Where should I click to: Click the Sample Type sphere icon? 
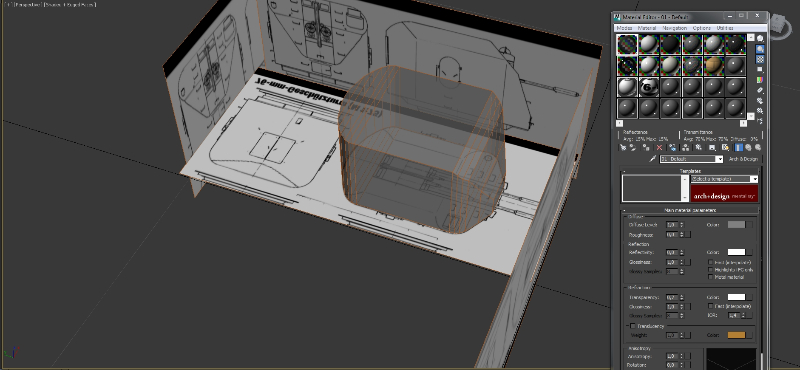point(760,38)
